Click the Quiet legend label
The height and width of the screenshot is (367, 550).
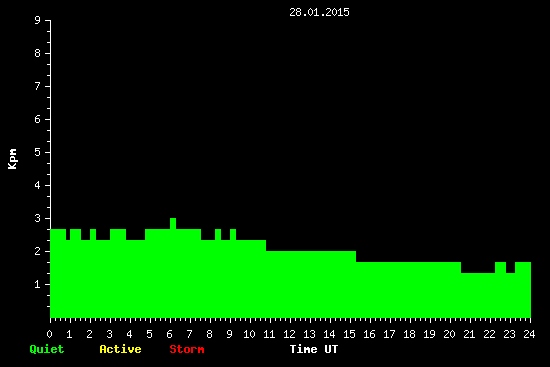pos(47,349)
